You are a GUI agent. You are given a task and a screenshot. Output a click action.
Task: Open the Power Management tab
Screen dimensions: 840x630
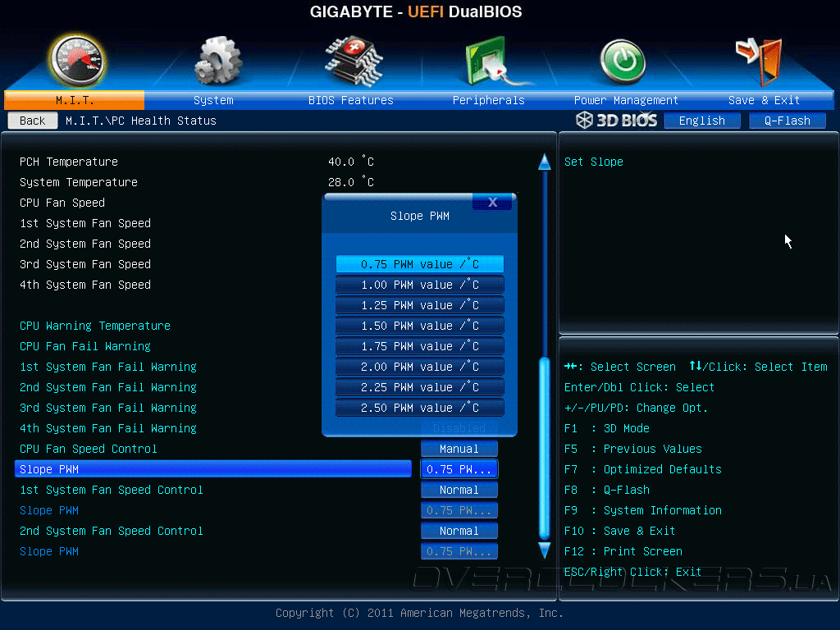[626, 100]
